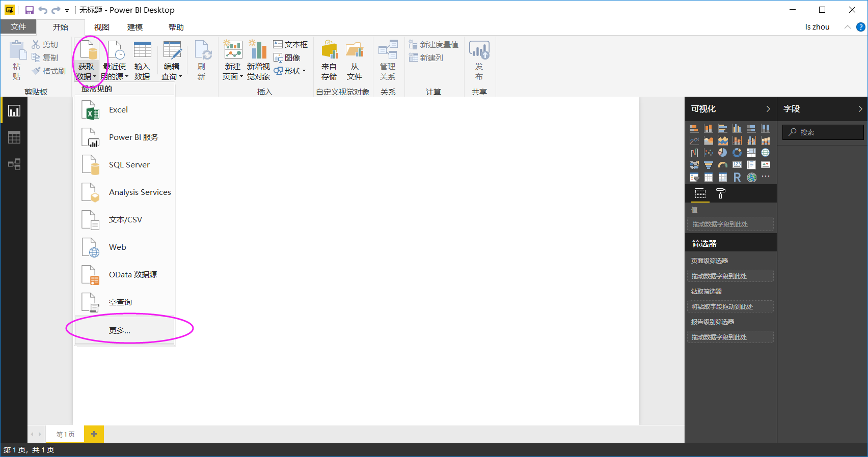Select the card (123) visual
The height and width of the screenshot is (457, 868).
pyautogui.click(x=737, y=165)
